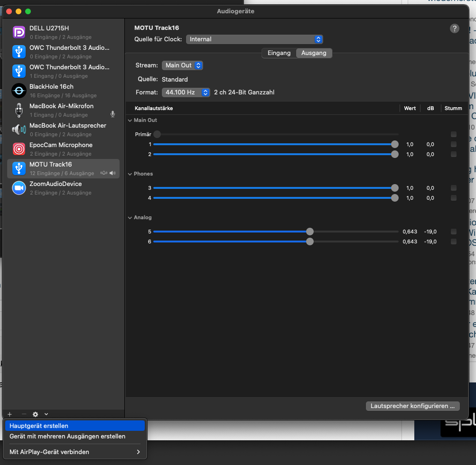Click channel 6 dB field -19,0
This screenshot has width=476, height=465.
click(430, 242)
